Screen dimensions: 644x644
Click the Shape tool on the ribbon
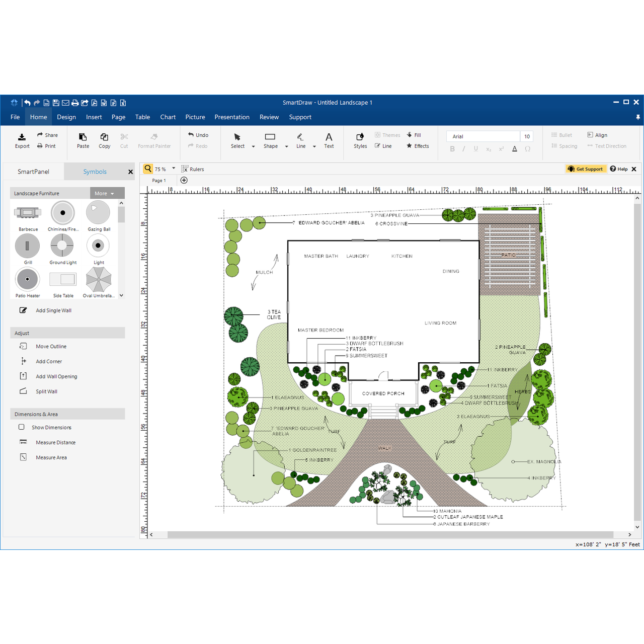tap(270, 140)
